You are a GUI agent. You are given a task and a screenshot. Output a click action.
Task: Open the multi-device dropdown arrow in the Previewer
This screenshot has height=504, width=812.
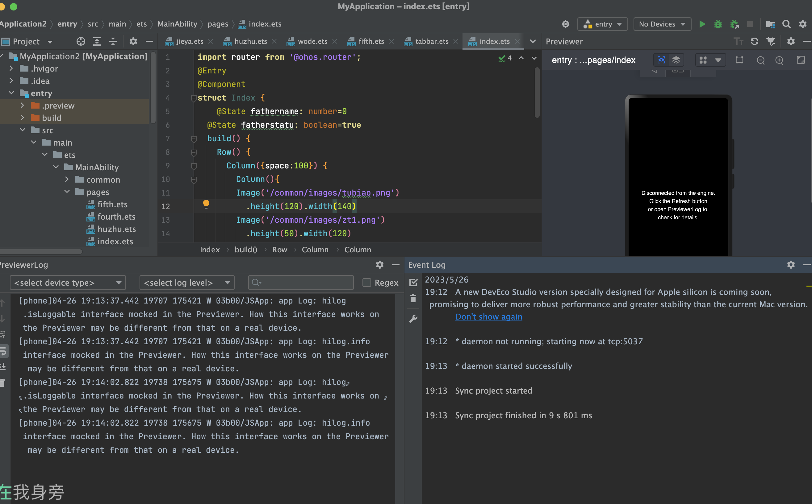718,60
